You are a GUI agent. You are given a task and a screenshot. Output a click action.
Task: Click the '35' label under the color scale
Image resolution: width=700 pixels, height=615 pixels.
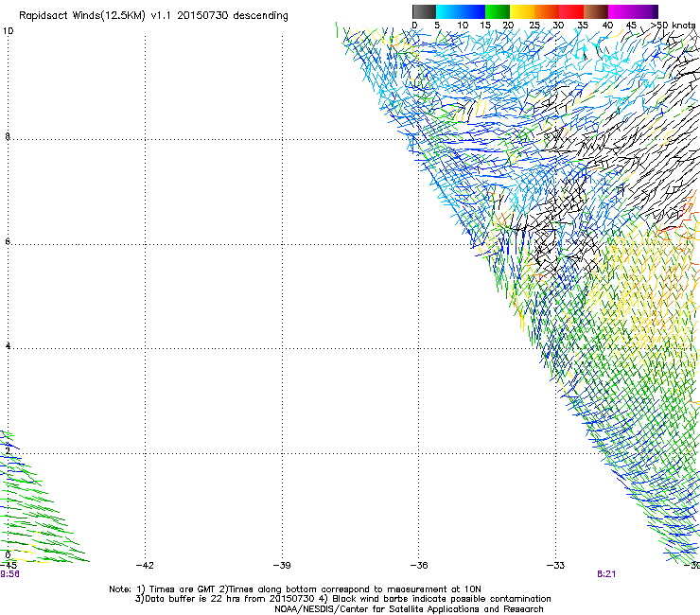(583, 26)
